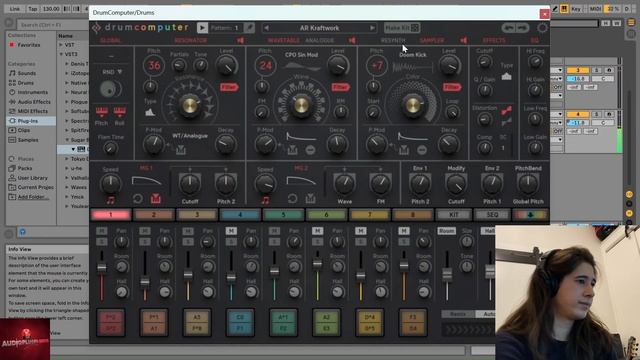Select the Pitch keyboard icon in Global
Viewport: 640px width, 360px height.
click(x=102, y=111)
